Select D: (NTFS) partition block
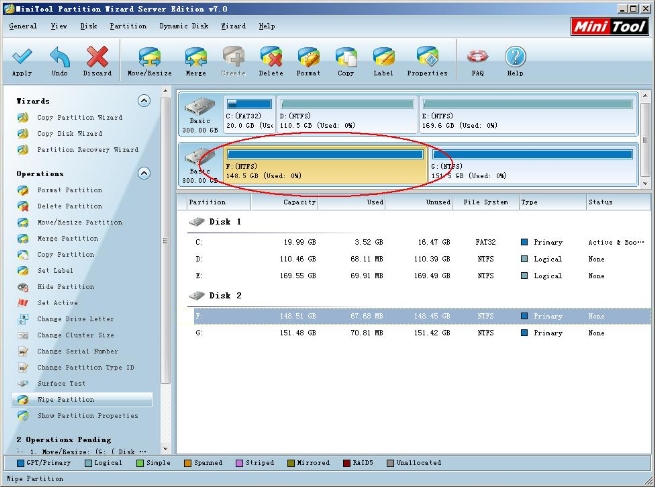 347,114
